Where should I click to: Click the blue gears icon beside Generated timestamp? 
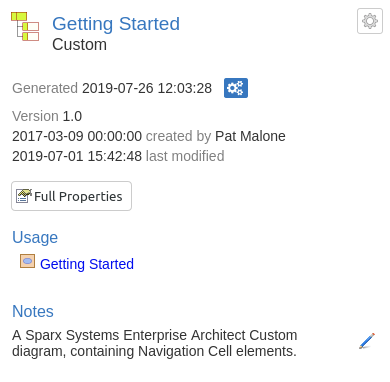pos(236,88)
